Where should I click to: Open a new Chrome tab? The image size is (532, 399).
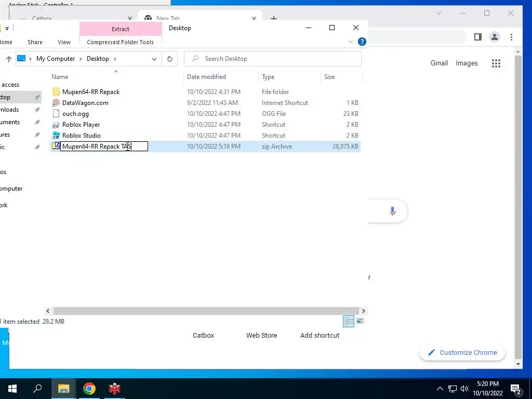pos(274,18)
